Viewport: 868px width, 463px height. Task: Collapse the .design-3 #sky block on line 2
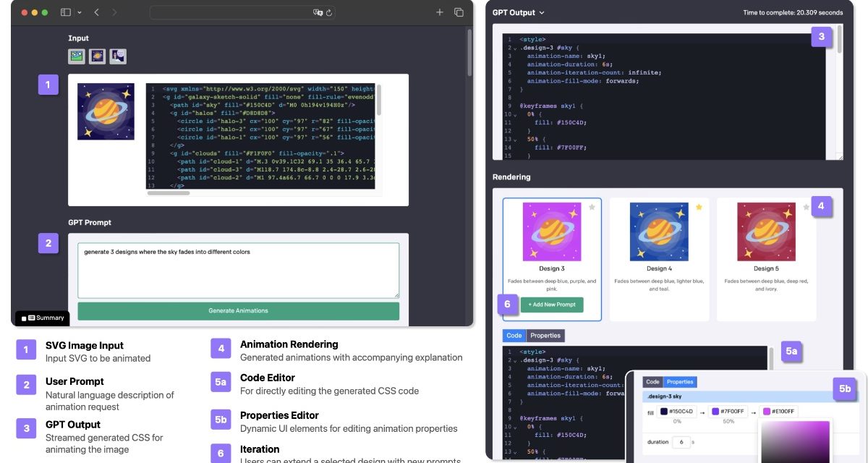click(514, 48)
